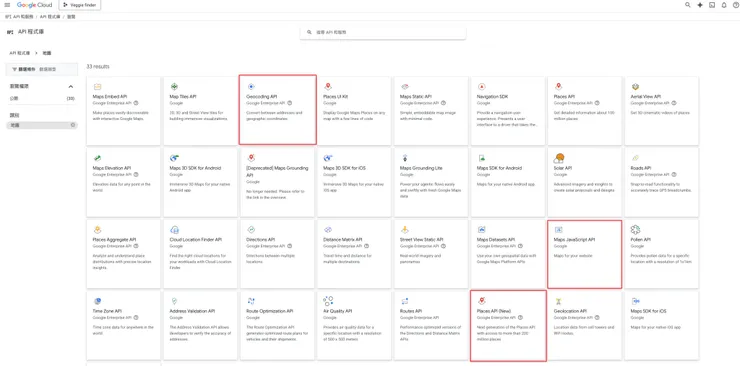
Task: Click the Air Quality API card icon
Action: pyautogui.click(x=328, y=301)
